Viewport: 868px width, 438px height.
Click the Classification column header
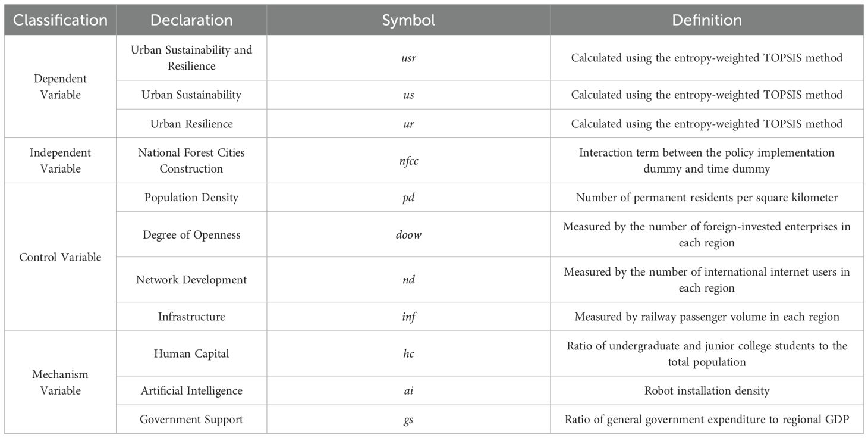[60, 20]
